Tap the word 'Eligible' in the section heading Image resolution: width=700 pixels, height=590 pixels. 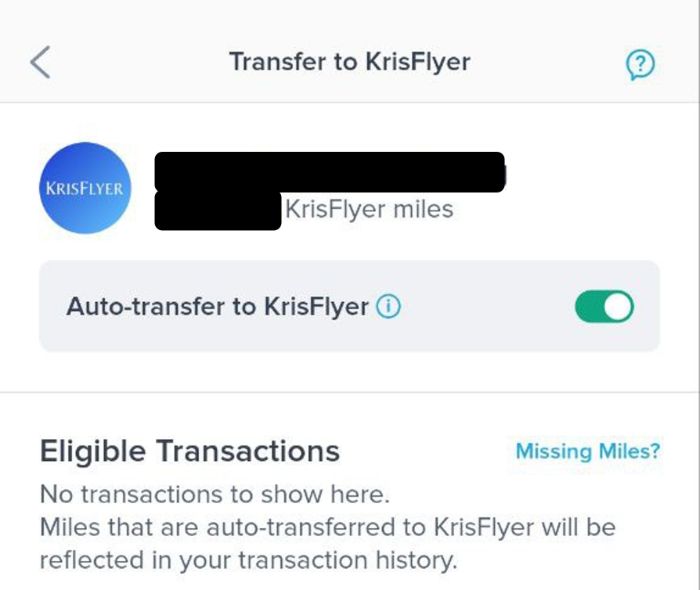click(92, 451)
